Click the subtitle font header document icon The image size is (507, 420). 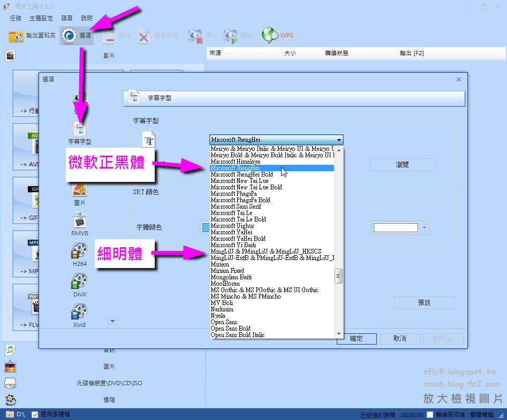[133, 97]
